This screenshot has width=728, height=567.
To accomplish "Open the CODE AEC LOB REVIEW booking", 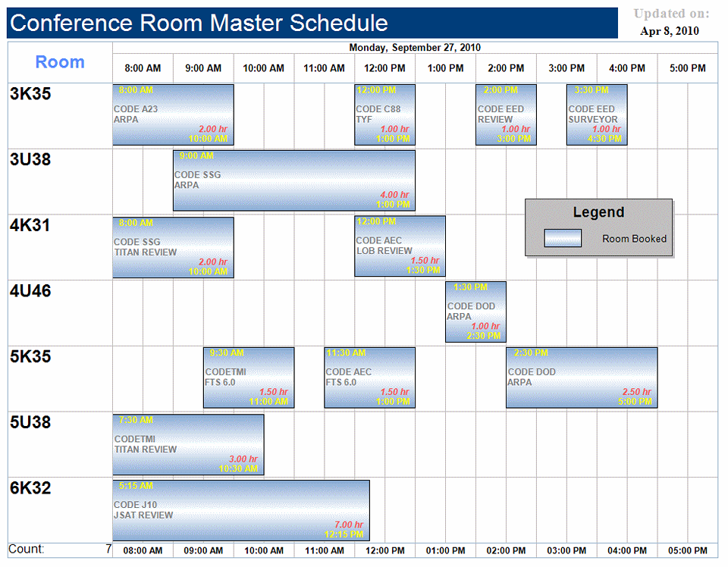I will (x=400, y=246).
